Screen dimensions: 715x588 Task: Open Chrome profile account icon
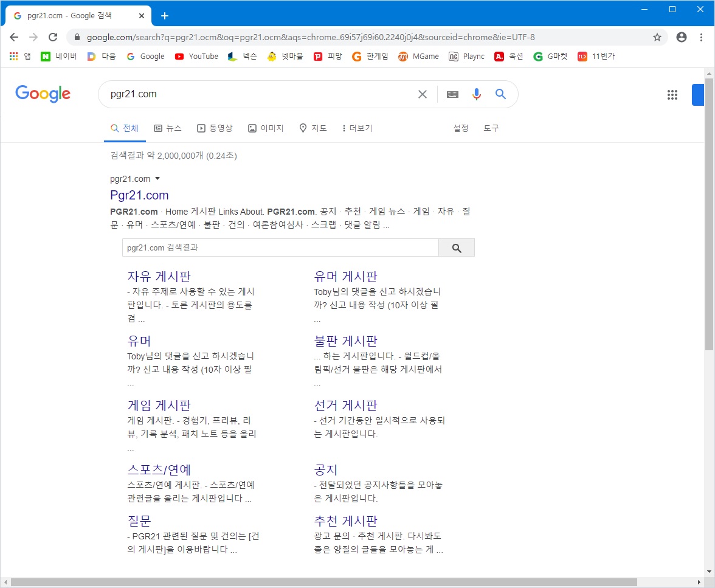pyautogui.click(x=681, y=37)
